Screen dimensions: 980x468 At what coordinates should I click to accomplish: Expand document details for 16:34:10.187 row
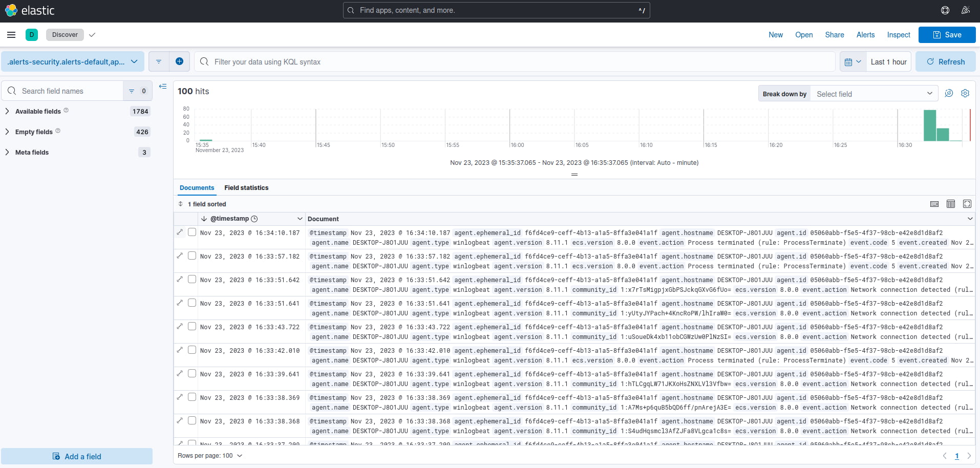tap(180, 232)
